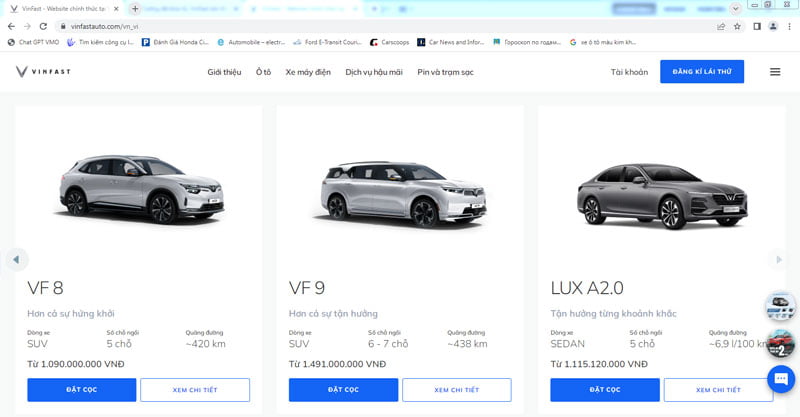Show next car with right arrow
This screenshot has height=417, width=800.
pos(780,259)
